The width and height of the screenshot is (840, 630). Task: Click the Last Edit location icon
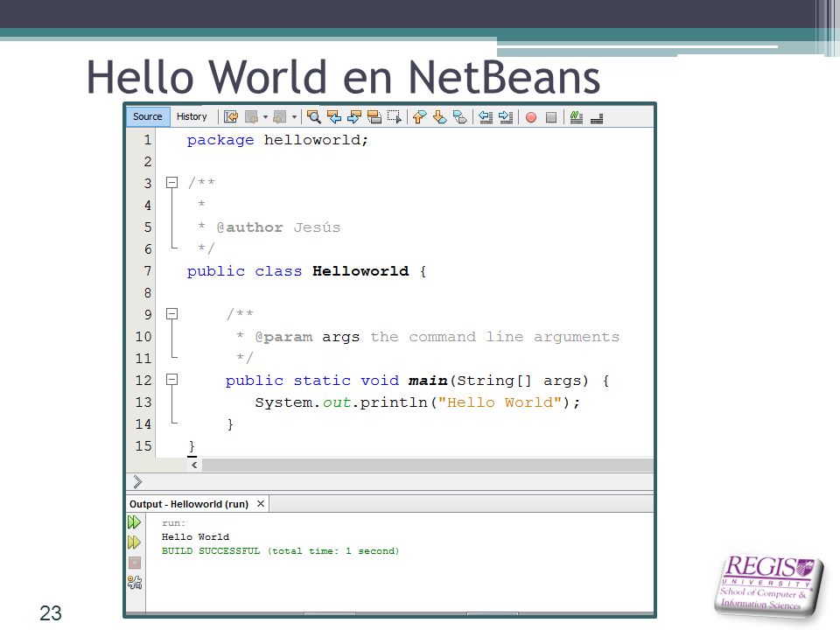(x=231, y=116)
